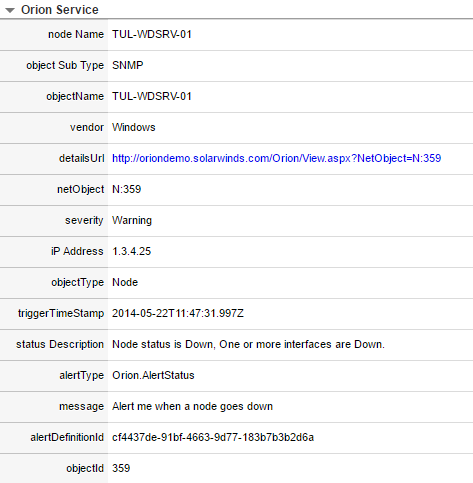Click the netObject value N:359
Viewport: 473px width, 483px height.
127,189
